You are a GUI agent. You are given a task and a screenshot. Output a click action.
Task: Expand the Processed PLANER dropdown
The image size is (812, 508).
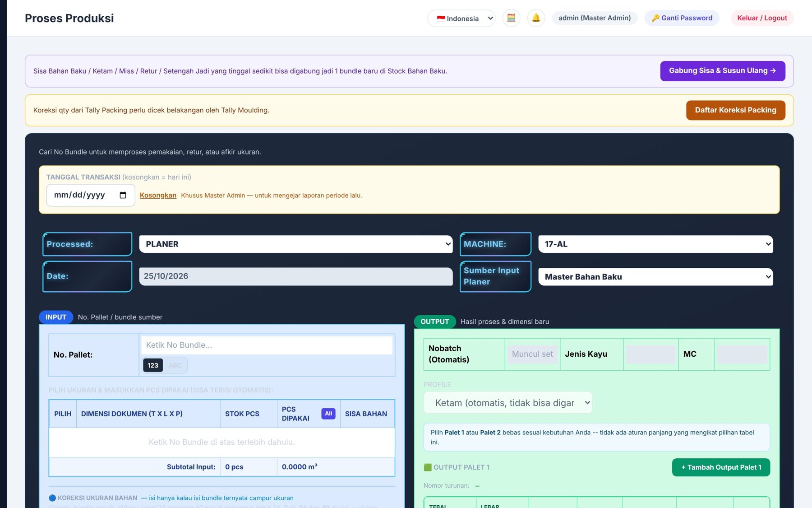296,244
